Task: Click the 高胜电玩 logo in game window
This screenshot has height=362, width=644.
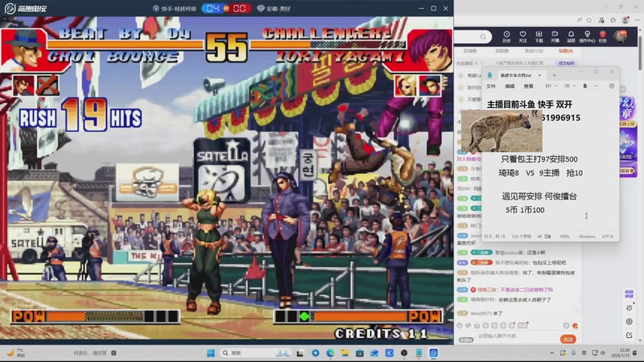Action: coord(25,8)
